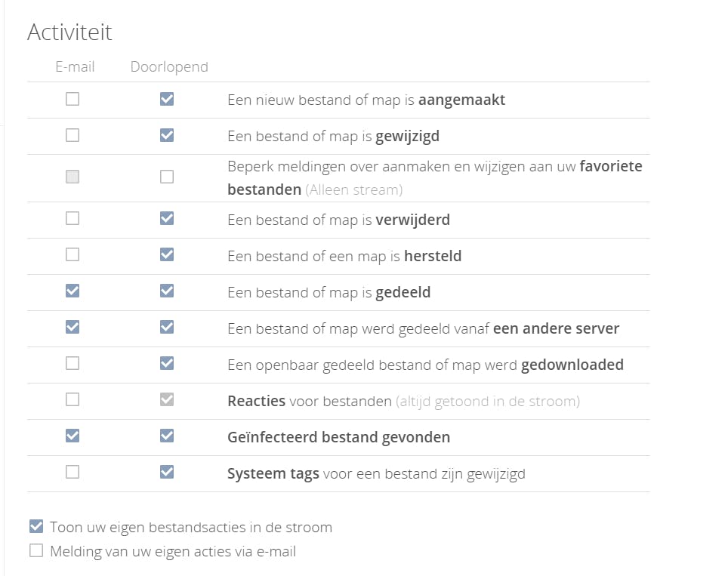Enable e-mail for file 'verwijderd'

tap(72, 218)
